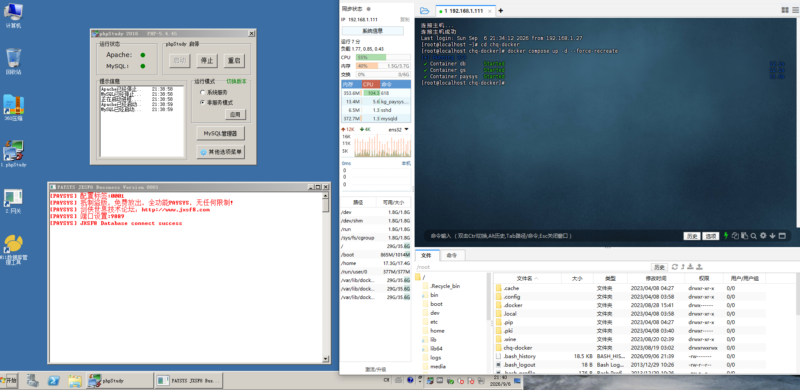Click the download icon in the file panel

tap(690, 267)
